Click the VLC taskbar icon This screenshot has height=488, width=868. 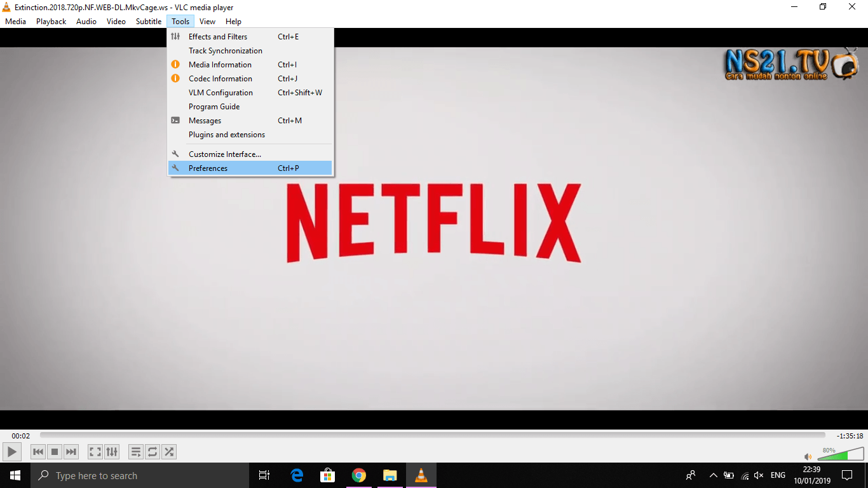(x=421, y=475)
